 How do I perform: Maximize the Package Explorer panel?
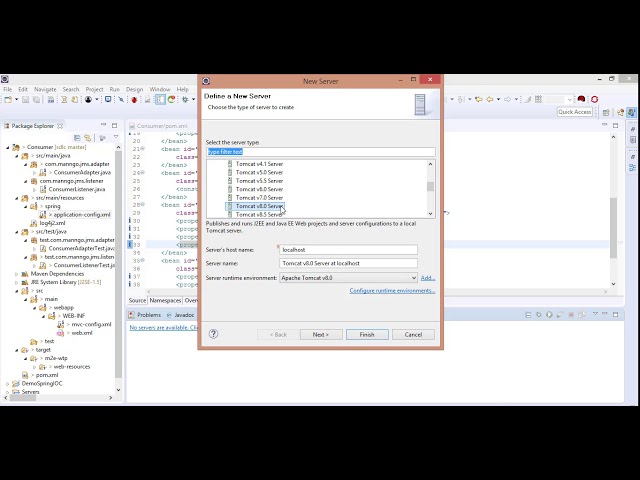[115, 125]
